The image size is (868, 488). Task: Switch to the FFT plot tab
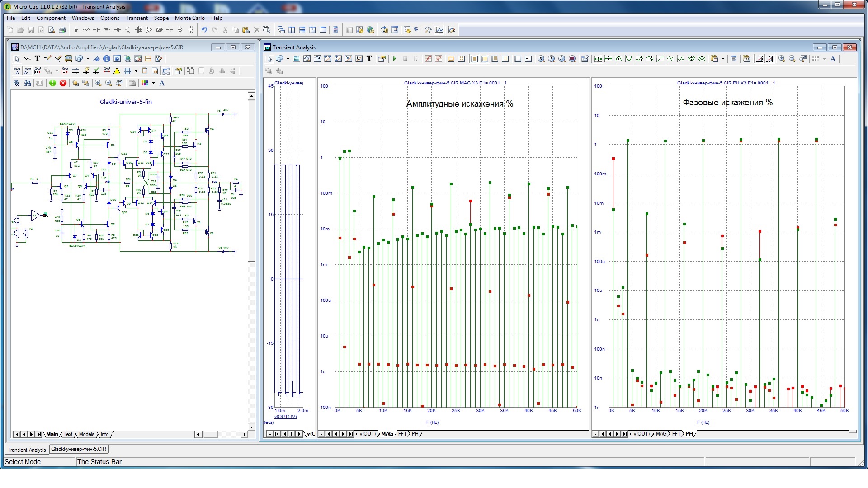(402, 434)
